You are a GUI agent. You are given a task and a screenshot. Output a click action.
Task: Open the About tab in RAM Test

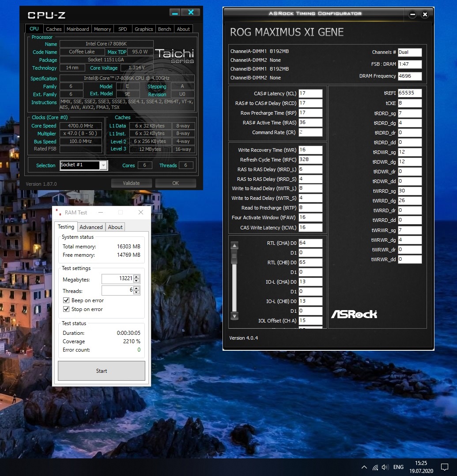115,227
